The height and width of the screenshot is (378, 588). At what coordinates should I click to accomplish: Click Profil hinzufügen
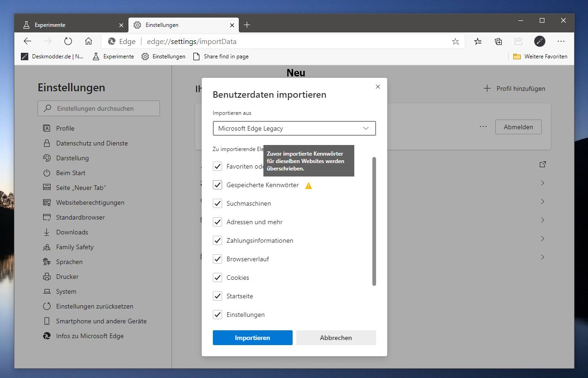tap(514, 88)
